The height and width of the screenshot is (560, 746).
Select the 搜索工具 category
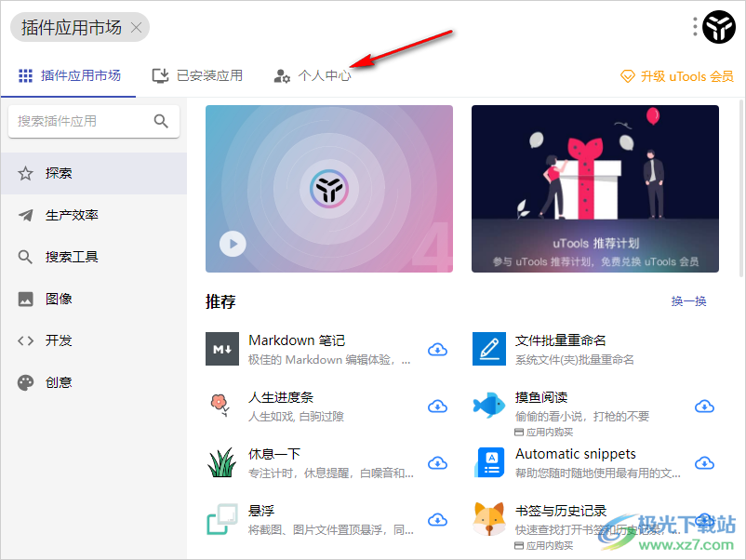click(x=94, y=257)
